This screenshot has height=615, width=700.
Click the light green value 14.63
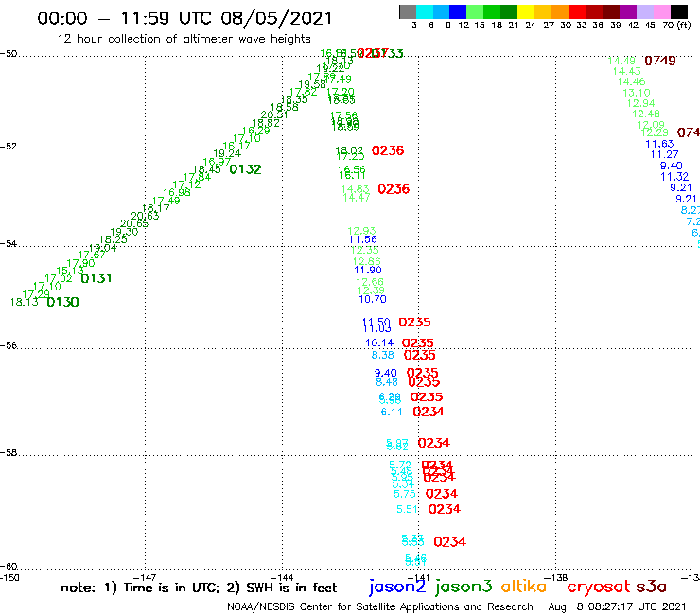click(356, 190)
